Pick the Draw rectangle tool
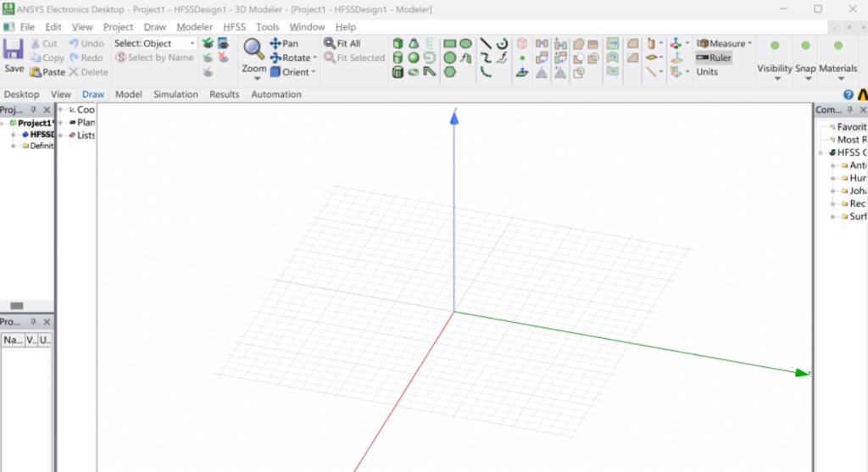This screenshot has width=868, height=472. click(449, 43)
